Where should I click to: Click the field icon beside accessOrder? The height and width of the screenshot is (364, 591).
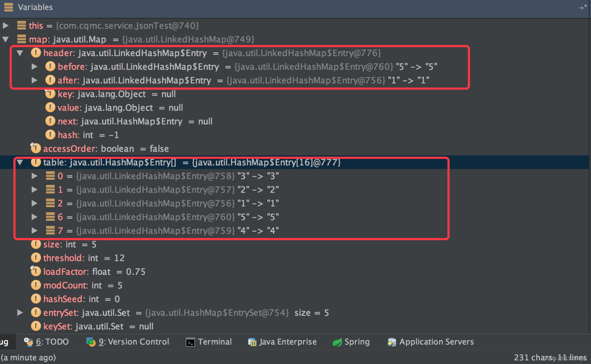[36, 148]
